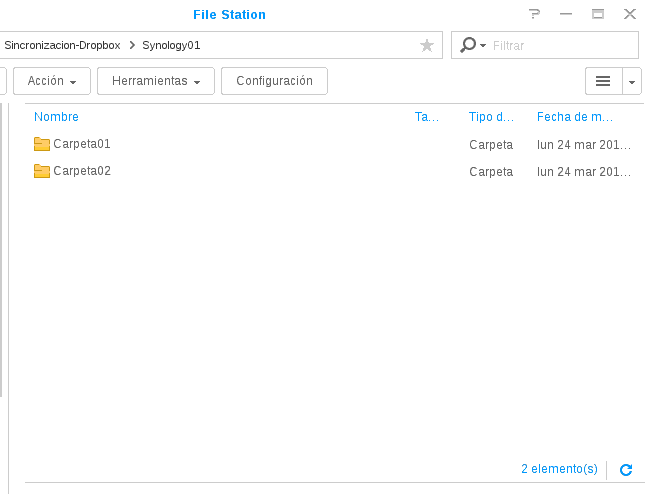The width and height of the screenshot is (654, 494).
Task: Sort by Tipo de archivo column
Action: (491, 117)
